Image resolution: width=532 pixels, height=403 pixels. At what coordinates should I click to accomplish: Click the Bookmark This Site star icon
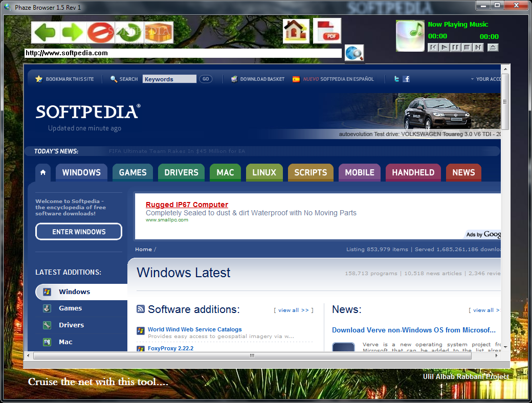(x=39, y=79)
